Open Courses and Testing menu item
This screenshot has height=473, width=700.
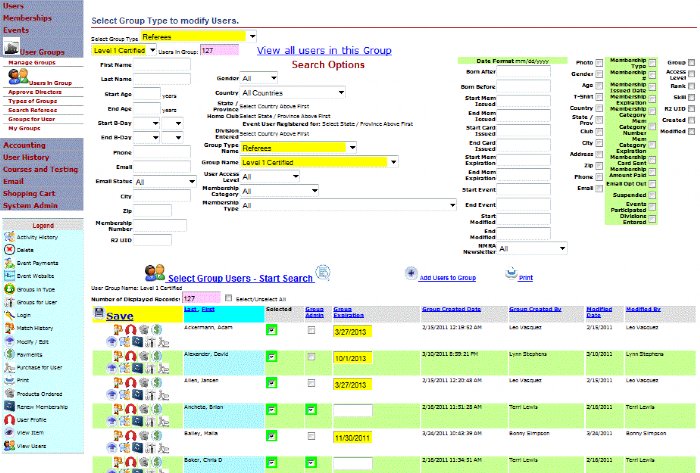click(x=41, y=169)
